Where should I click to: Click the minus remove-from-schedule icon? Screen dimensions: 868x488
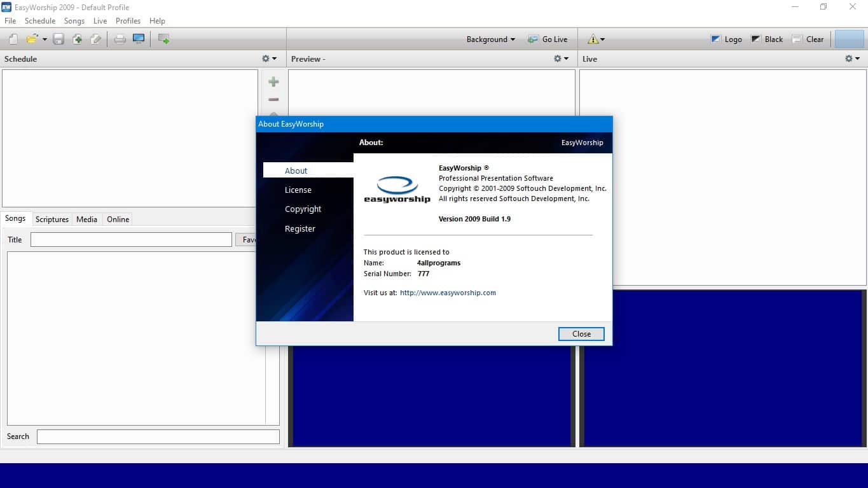tap(273, 99)
